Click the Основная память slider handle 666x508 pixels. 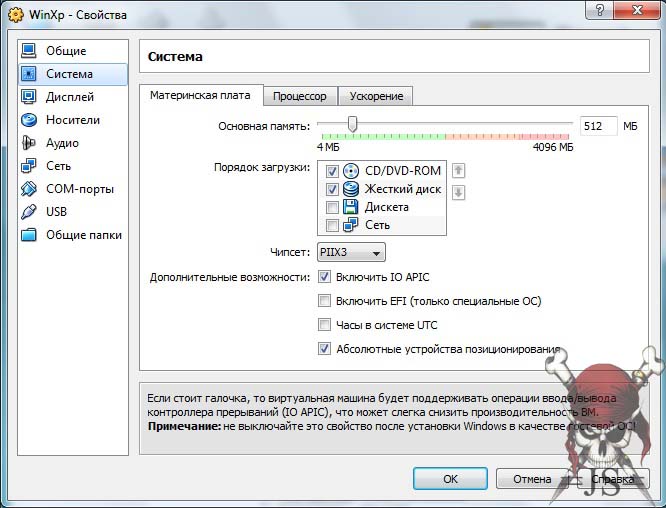[x=353, y=124]
